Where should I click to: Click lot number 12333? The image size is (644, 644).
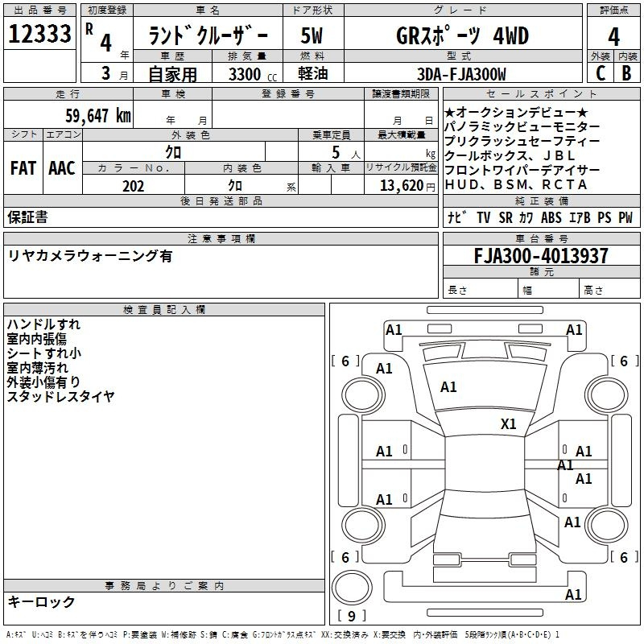tap(39, 34)
